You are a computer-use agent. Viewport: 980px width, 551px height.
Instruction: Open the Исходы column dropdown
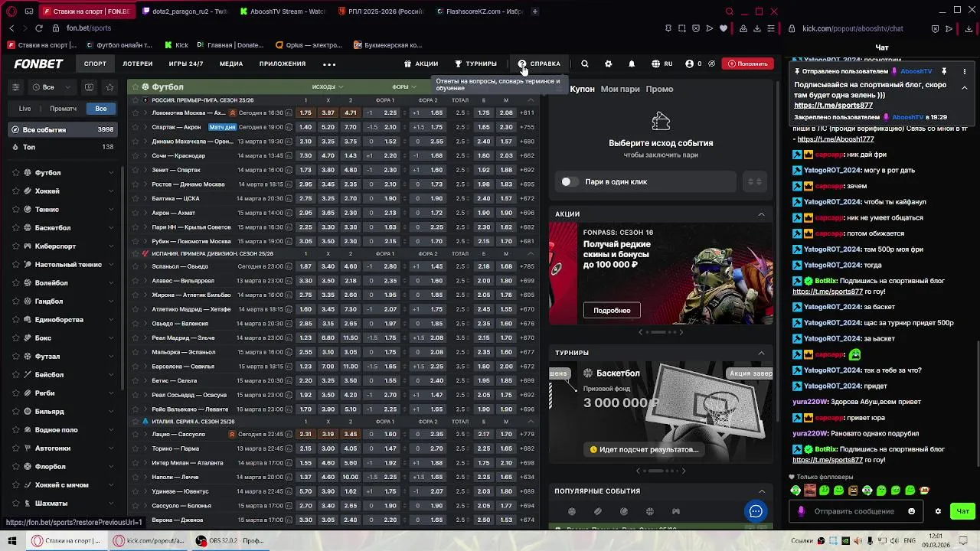pos(328,86)
